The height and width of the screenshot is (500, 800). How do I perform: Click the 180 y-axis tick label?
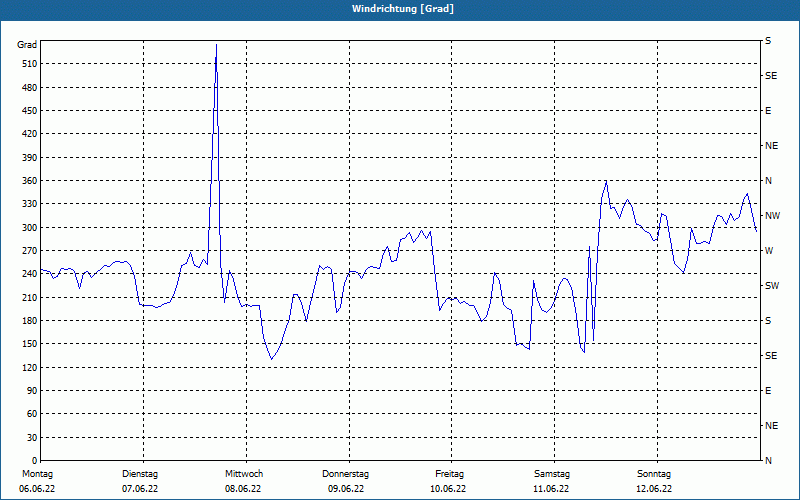pyautogui.click(x=30, y=321)
